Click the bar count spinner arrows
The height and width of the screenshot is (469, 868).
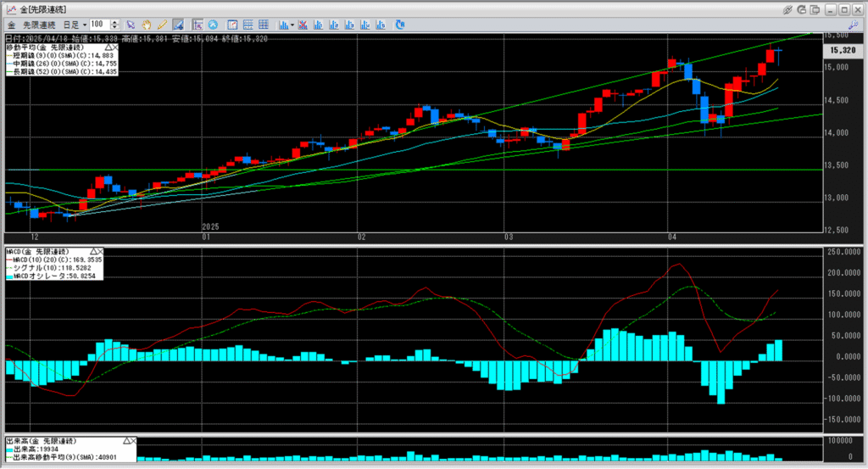tap(114, 25)
